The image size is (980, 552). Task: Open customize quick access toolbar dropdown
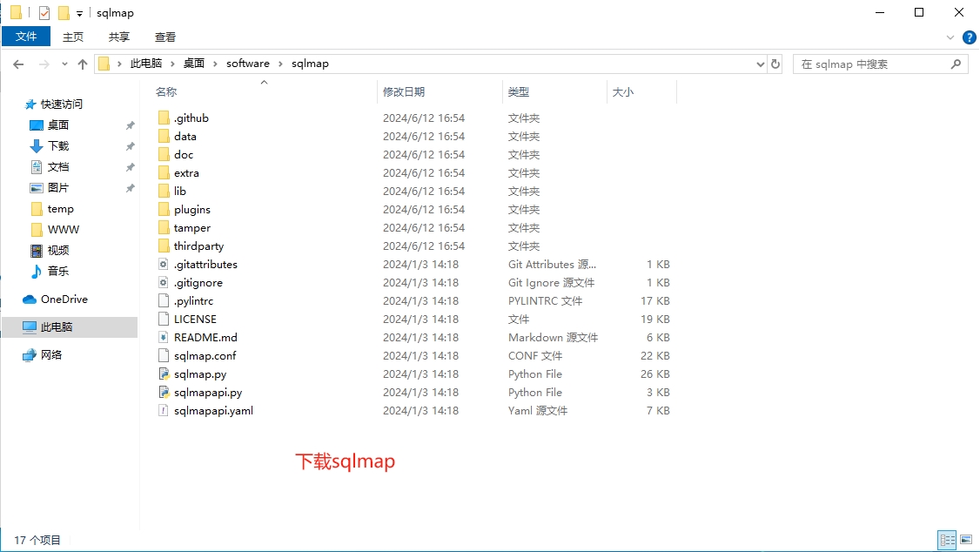click(x=79, y=13)
